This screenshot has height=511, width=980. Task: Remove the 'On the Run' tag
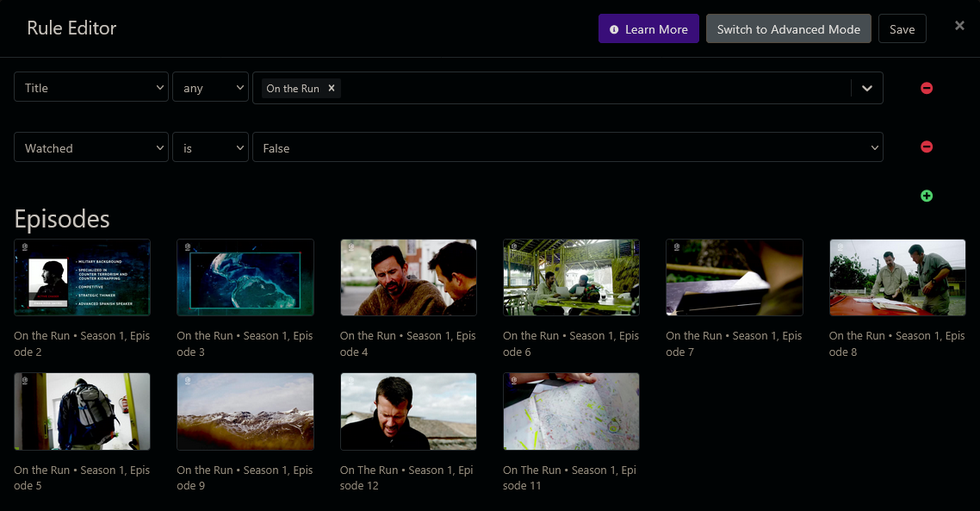coord(332,88)
